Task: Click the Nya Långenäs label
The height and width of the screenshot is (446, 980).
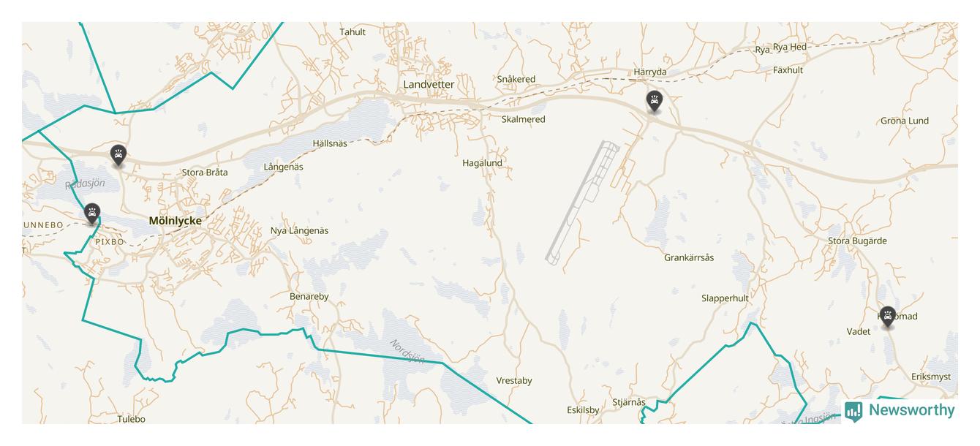Action: (x=299, y=230)
